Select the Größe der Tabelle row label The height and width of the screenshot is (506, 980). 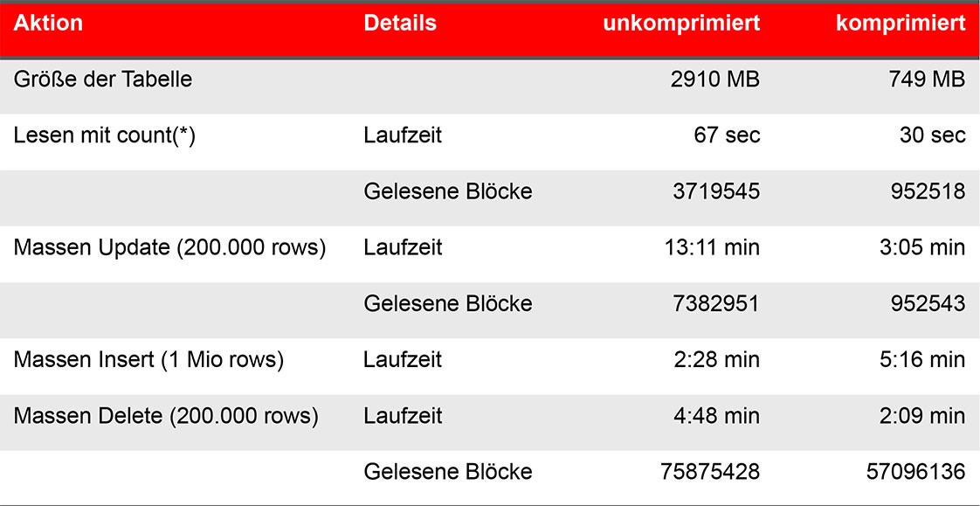tap(103, 80)
